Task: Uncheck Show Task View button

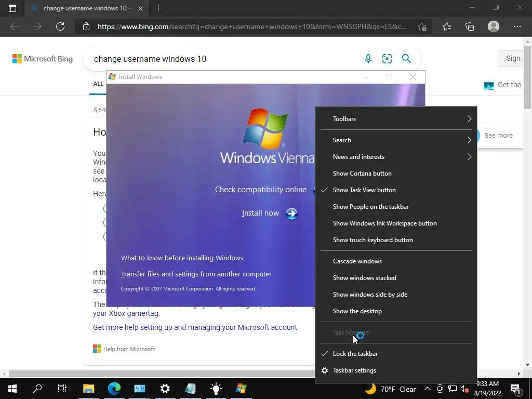Action: (396, 190)
